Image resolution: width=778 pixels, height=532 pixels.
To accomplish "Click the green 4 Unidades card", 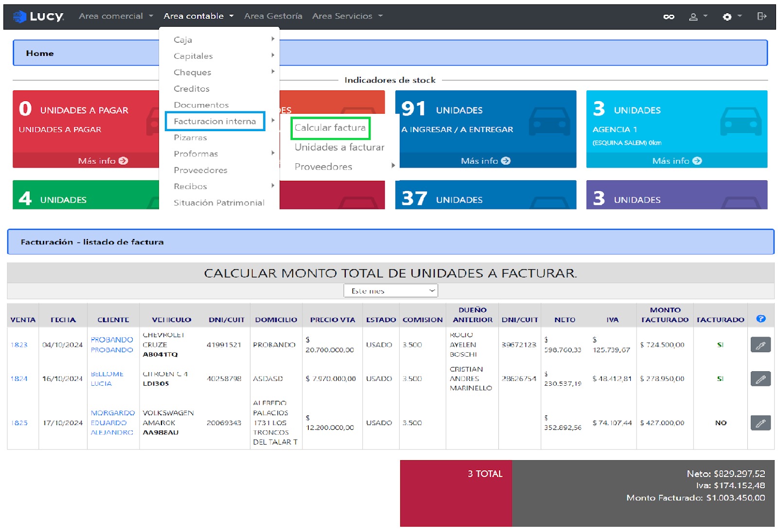I will 86,195.
